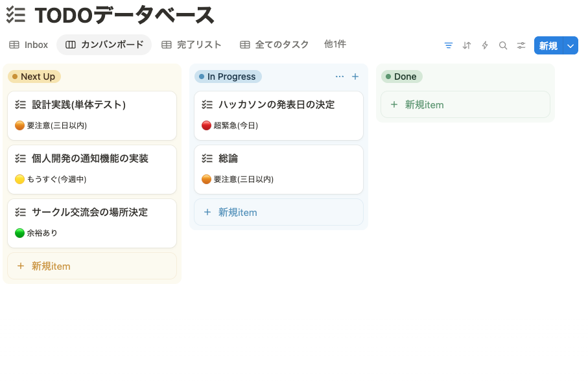Click plus icon in Done 新規item

point(394,104)
